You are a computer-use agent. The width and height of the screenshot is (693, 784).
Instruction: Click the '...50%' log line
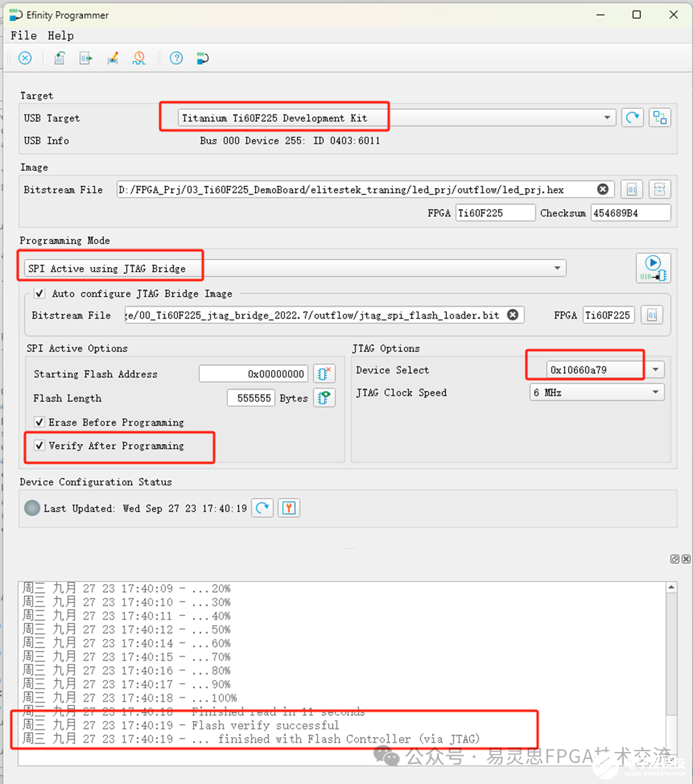pos(127,629)
